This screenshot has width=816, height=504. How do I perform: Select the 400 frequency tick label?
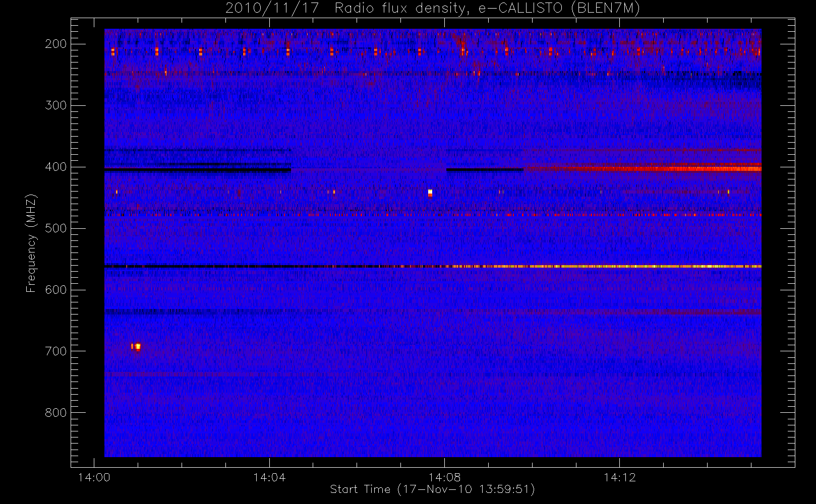[x=56, y=167]
